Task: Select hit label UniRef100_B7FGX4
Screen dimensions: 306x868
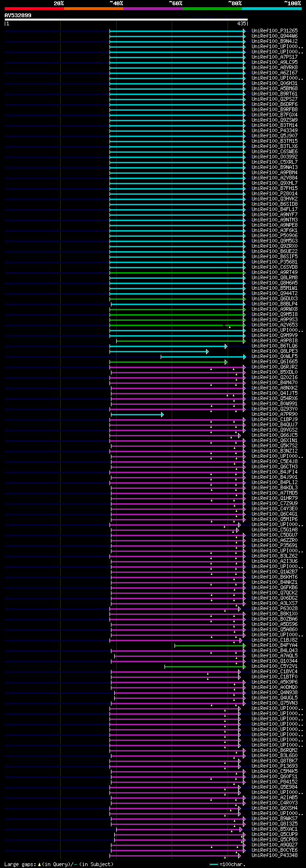Action: point(274,115)
